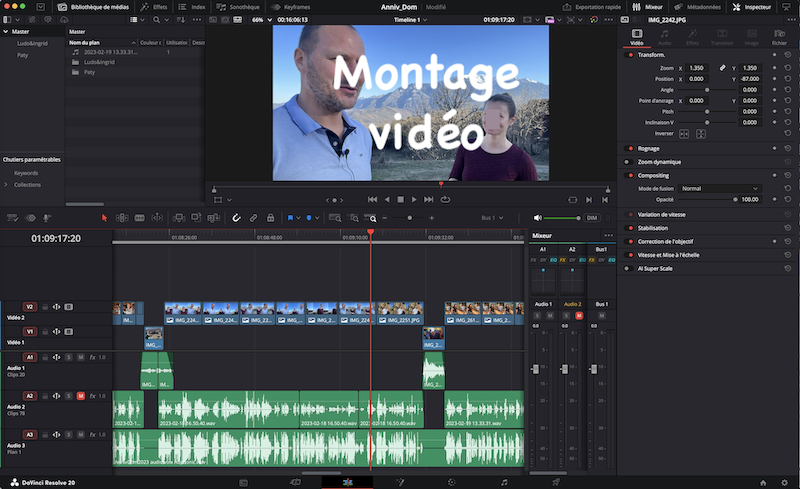Toggle the Stabilisation enable switch

629,228
